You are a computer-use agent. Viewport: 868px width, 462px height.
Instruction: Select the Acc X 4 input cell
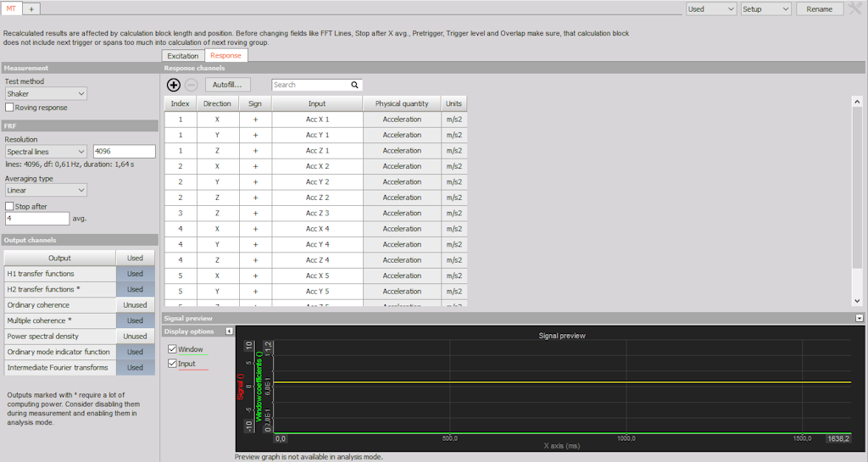click(317, 229)
